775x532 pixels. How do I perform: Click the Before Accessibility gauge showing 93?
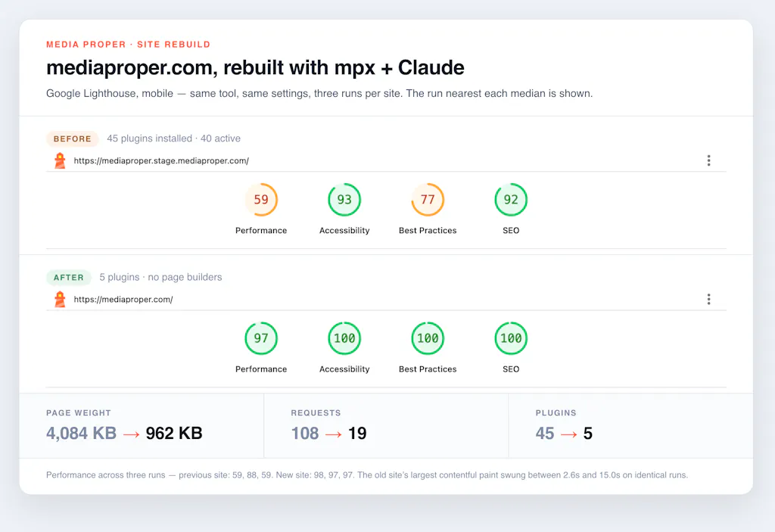344,200
